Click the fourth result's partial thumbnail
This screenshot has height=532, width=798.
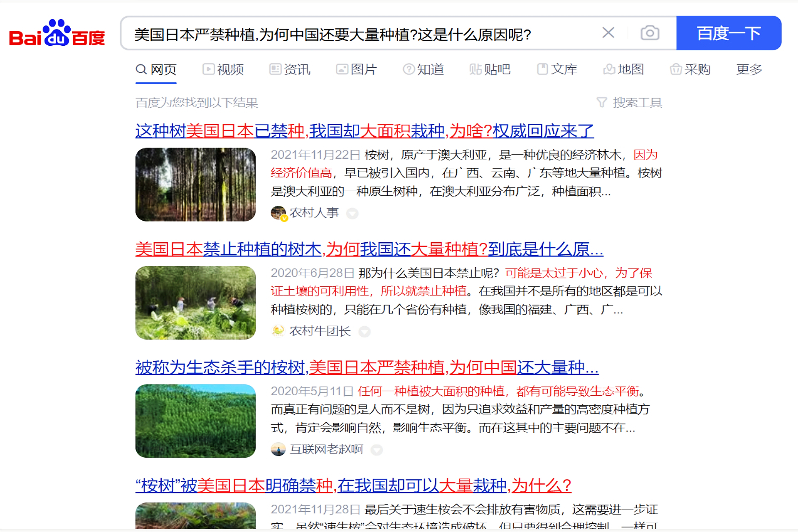[195, 516]
